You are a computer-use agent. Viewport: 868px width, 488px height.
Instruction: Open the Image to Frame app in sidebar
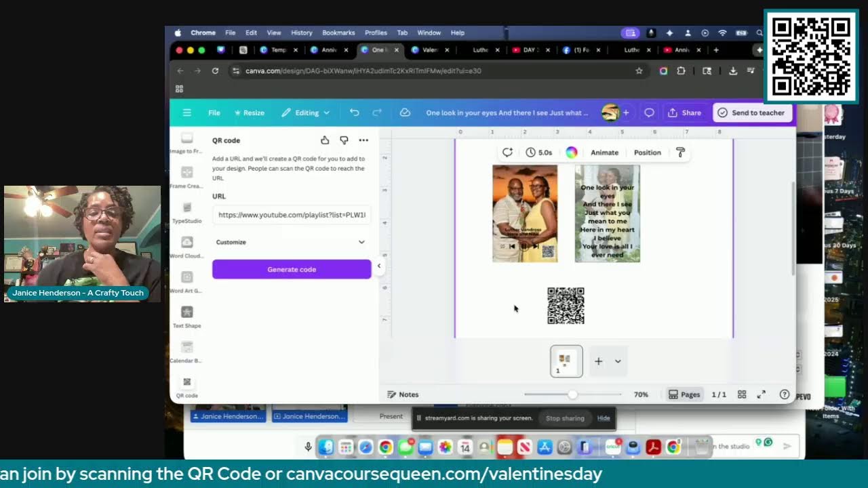pyautogui.click(x=186, y=142)
